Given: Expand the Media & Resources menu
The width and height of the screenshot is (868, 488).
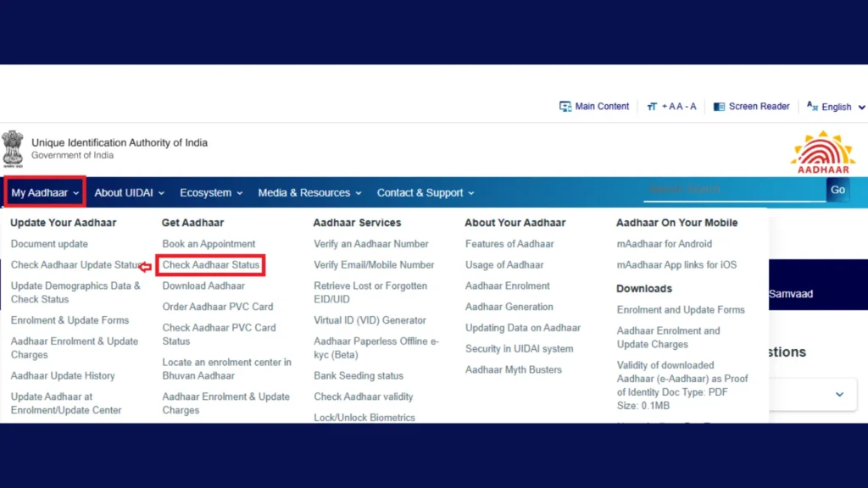Looking at the screenshot, I should 309,192.
